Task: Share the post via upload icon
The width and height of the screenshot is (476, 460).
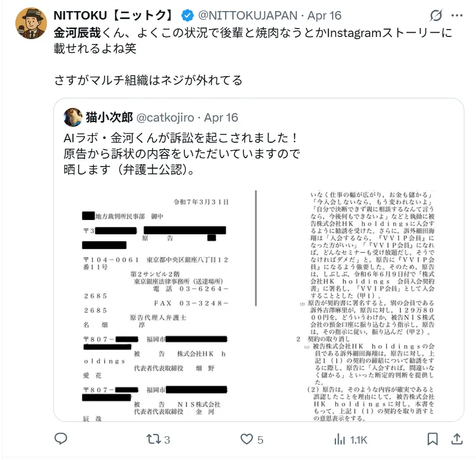Action: (457, 439)
